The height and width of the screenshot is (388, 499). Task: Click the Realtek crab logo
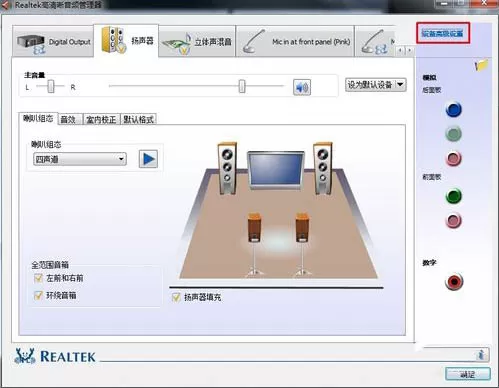click(25, 356)
